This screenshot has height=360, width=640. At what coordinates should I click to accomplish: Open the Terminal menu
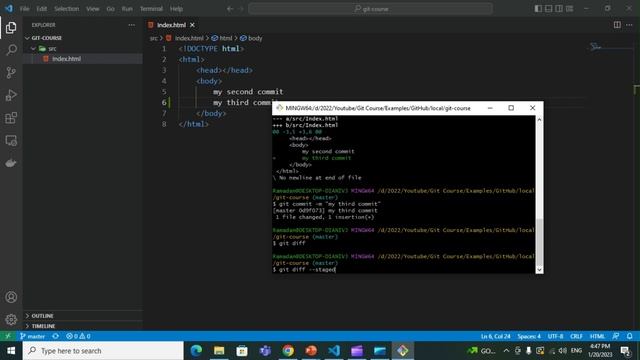click(151, 9)
